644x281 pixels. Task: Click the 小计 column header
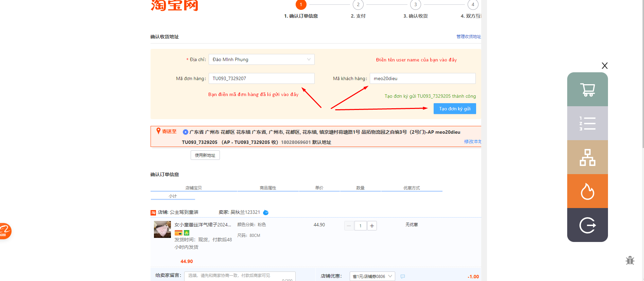(x=173, y=196)
